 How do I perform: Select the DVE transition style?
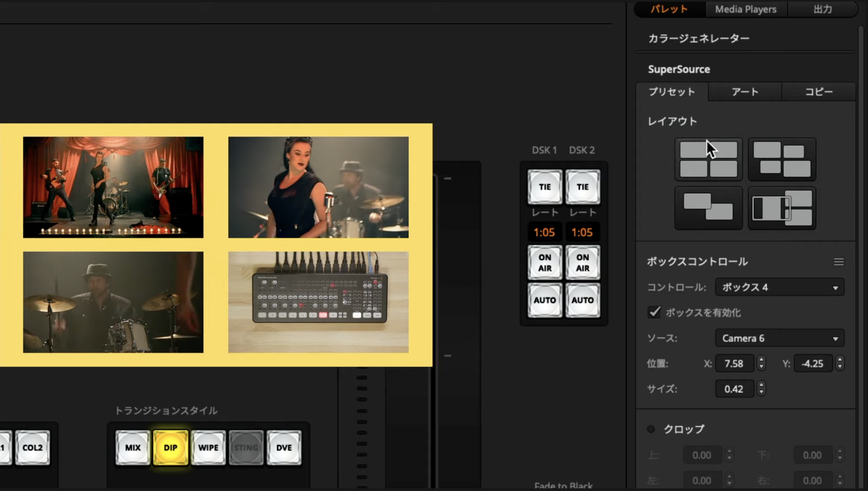point(283,448)
